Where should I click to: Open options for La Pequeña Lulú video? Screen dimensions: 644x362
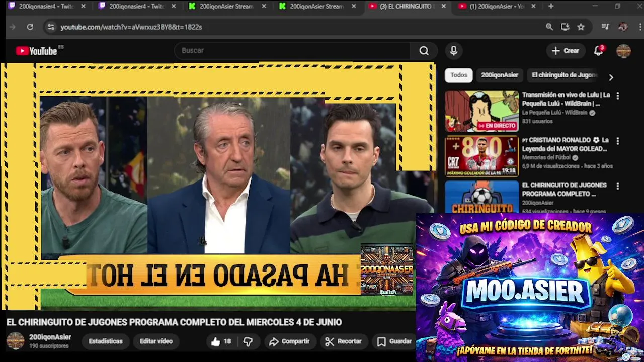click(618, 95)
